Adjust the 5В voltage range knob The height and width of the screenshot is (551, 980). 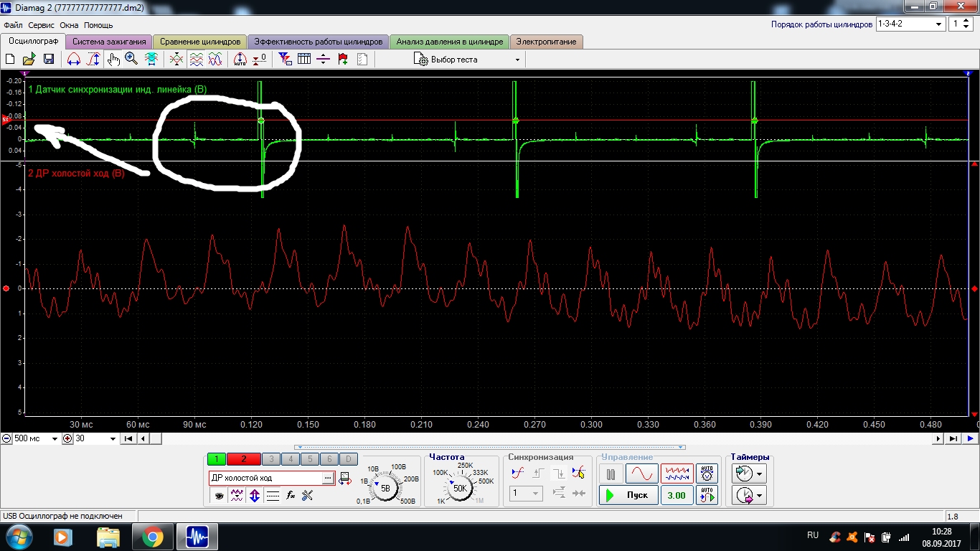386,488
